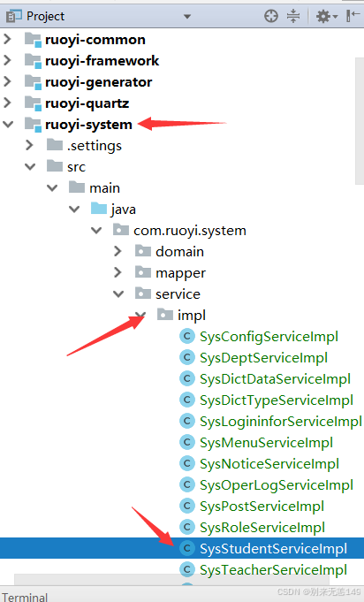364x602 pixels.
Task: Select SysLogininforServiceImpl in the tree
Action: 281,422
